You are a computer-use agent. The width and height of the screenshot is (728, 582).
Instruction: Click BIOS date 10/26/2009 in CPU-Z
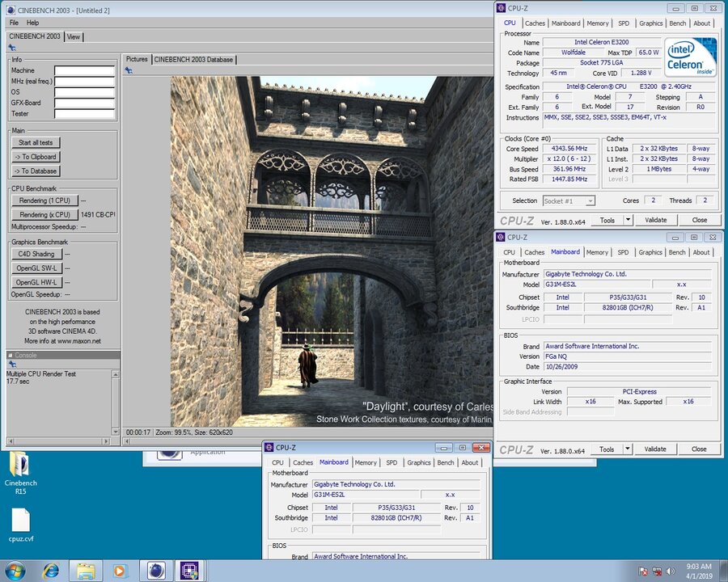point(627,367)
